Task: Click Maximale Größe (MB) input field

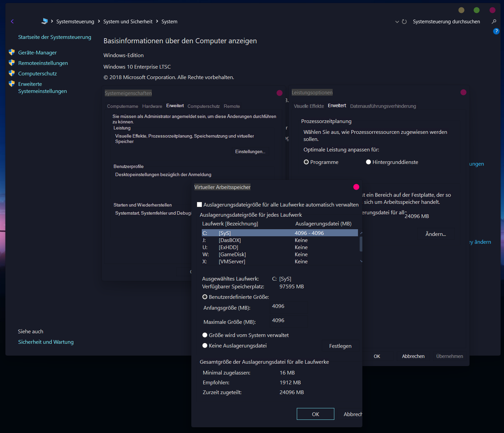Action: (289, 321)
